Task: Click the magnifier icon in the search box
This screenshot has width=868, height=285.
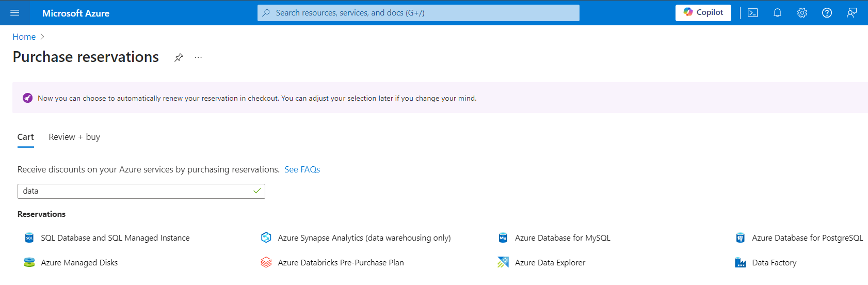Action: (266, 13)
